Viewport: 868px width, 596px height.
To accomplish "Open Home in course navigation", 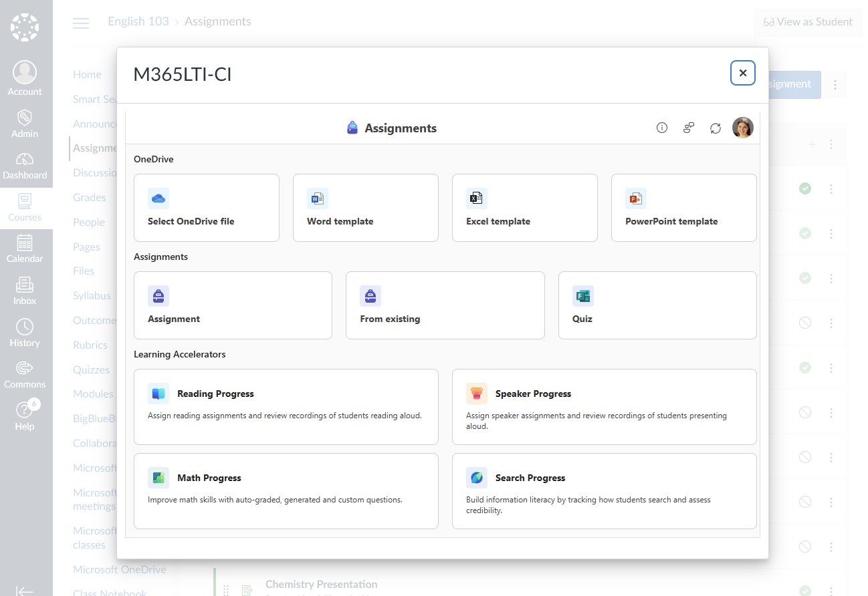I will pyautogui.click(x=87, y=75).
